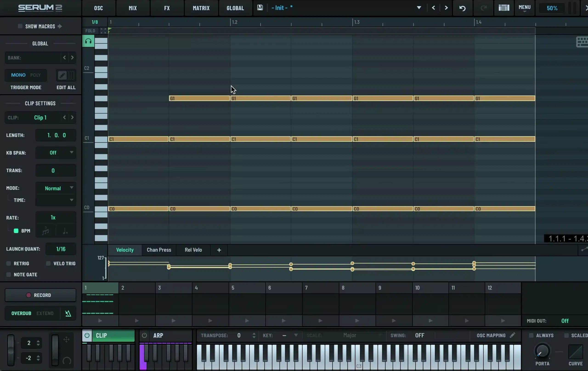
Task: Toggle the ARP power button
Action: [144, 335]
